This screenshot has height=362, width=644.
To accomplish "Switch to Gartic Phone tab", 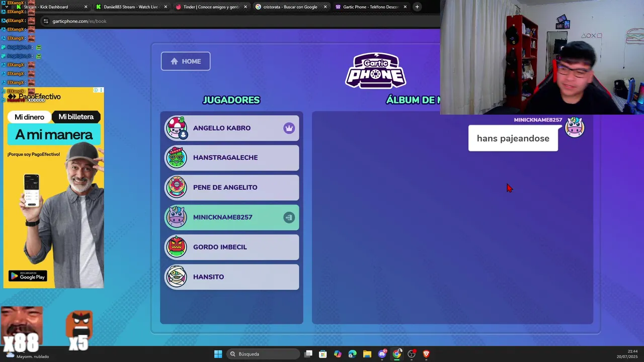I will 370,7.
